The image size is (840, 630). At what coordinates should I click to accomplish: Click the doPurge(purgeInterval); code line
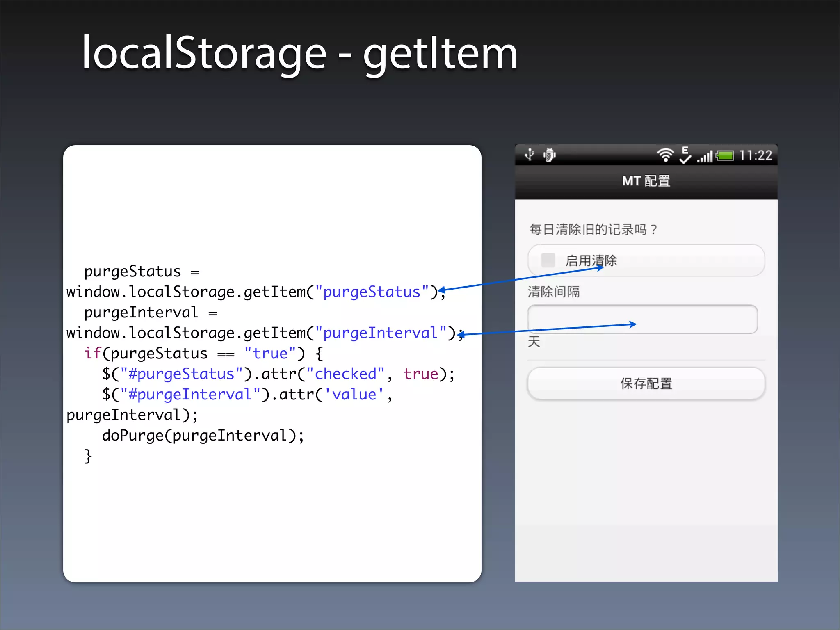pyautogui.click(x=203, y=435)
